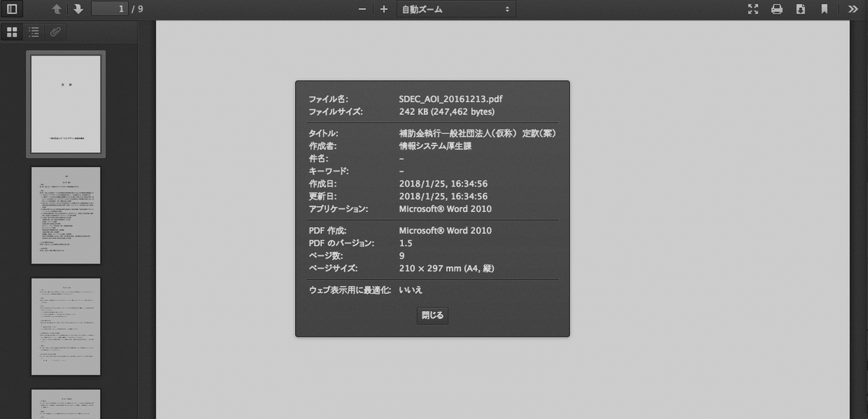The width and height of the screenshot is (868, 419).
Task: Zoom in with the plus button
Action: (x=384, y=9)
